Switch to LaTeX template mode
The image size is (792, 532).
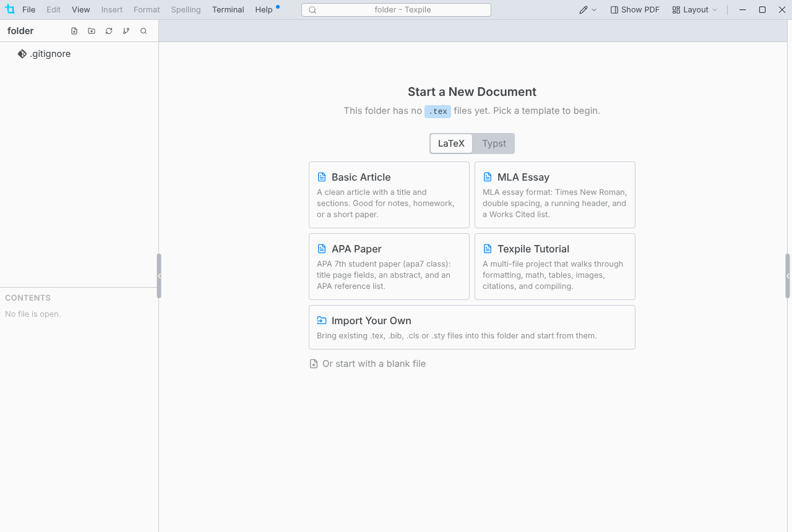(451, 144)
